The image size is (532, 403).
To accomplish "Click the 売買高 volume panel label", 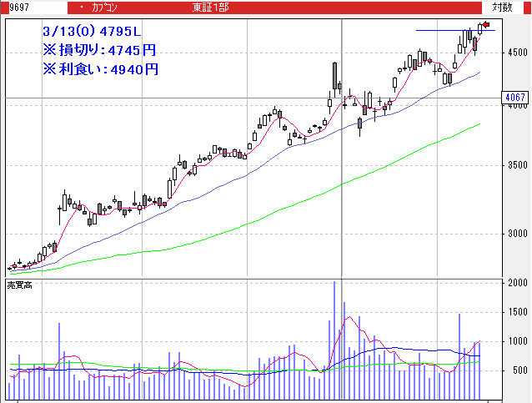I will (x=19, y=285).
